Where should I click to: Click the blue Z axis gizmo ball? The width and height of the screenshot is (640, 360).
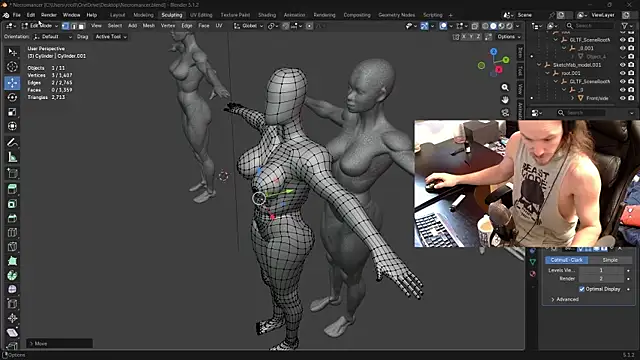coord(493,52)
